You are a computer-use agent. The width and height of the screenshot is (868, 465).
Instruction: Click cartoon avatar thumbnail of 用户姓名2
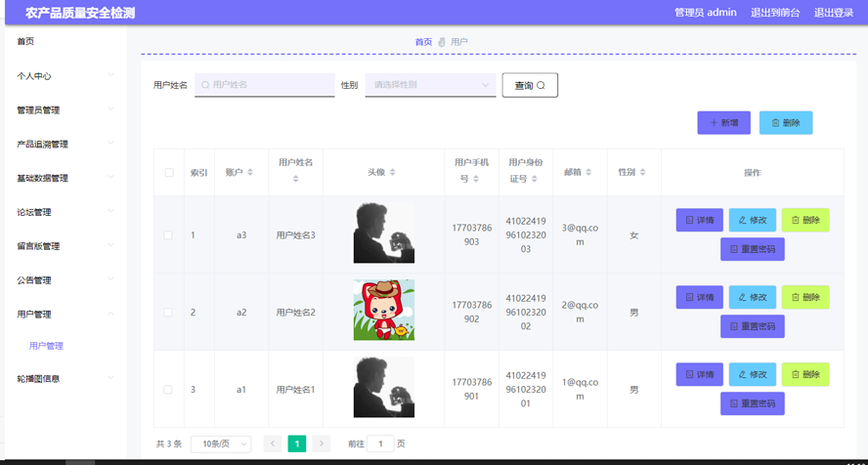383,310
